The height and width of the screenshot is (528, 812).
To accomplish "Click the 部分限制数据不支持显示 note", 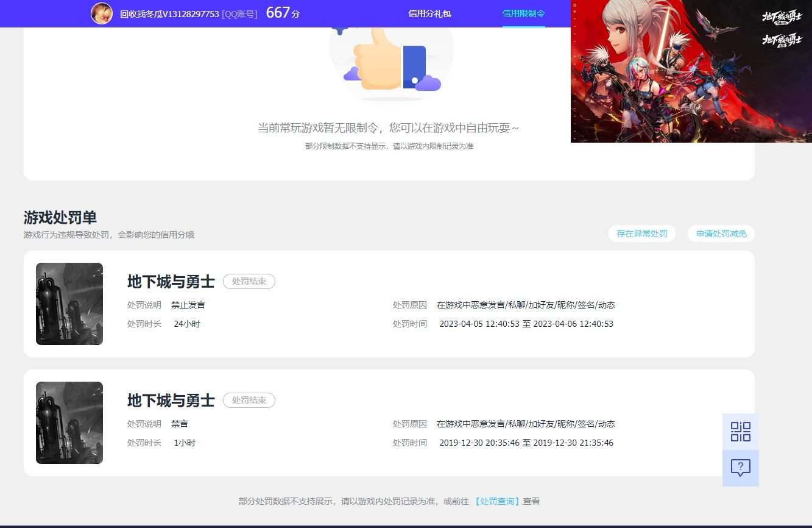I will pos(389,146).
